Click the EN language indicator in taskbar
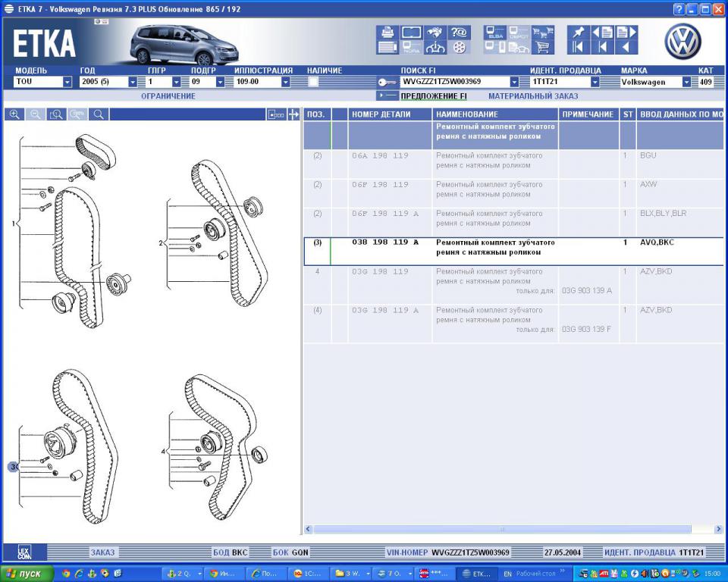The width and height of the screenshot is (728, 582). click(507, 574)
